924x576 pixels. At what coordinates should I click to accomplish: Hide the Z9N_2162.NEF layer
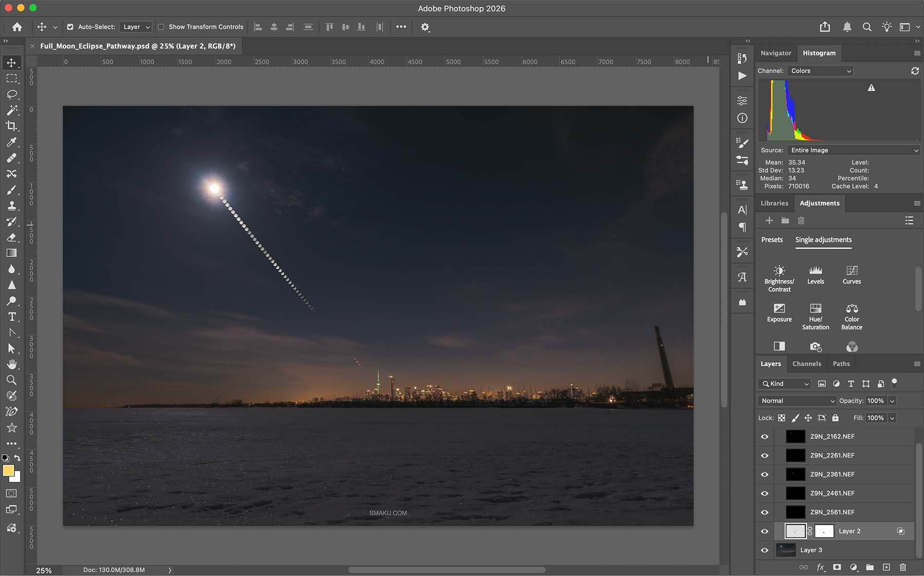point(764,436)
